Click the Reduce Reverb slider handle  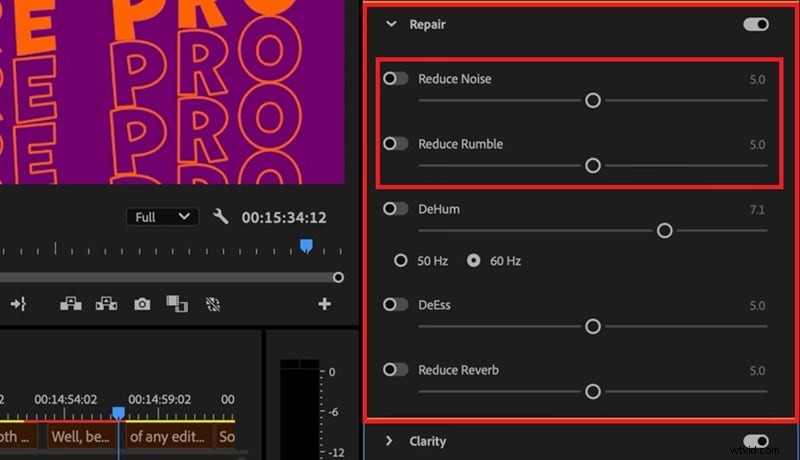pyautogui.click(x=593, y=392)
